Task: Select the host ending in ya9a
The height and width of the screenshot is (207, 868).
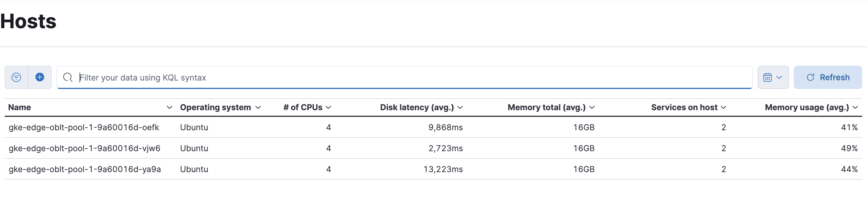Action: [84, 169]
